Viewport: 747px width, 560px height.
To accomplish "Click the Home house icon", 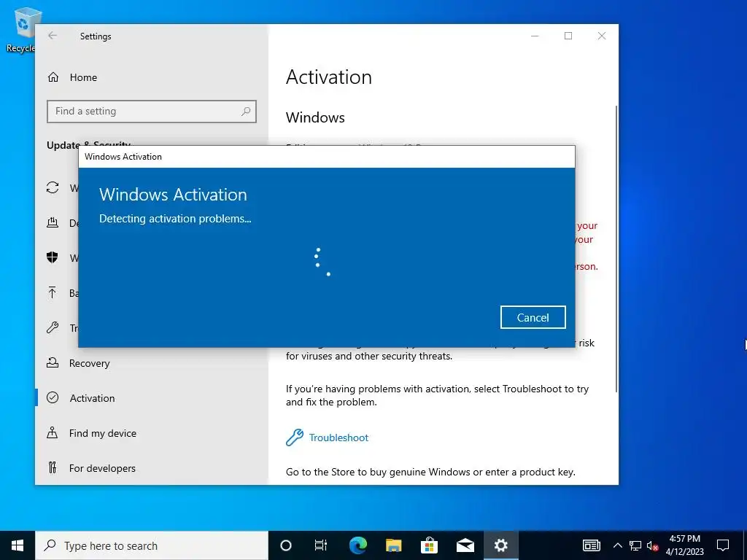I will pos(53,77).
